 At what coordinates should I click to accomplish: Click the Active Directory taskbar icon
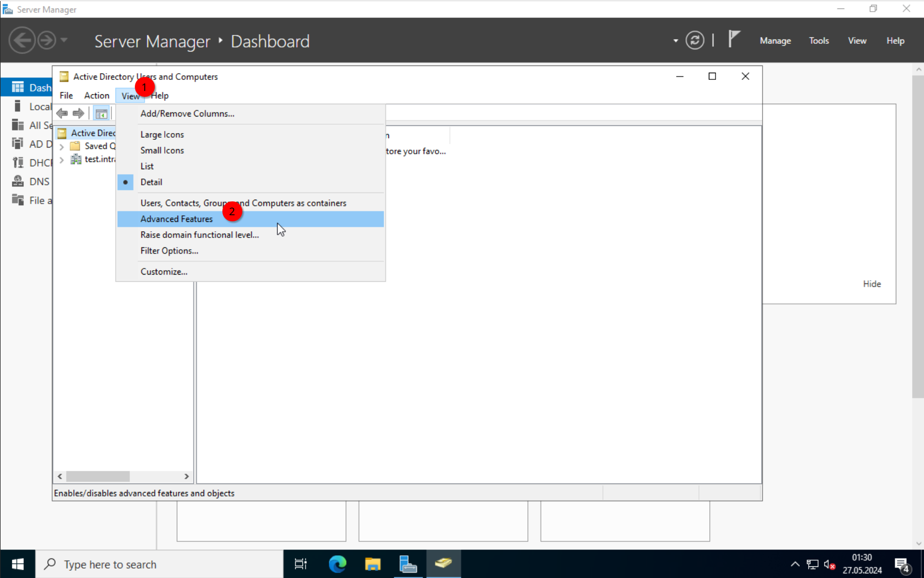(443, 564)
